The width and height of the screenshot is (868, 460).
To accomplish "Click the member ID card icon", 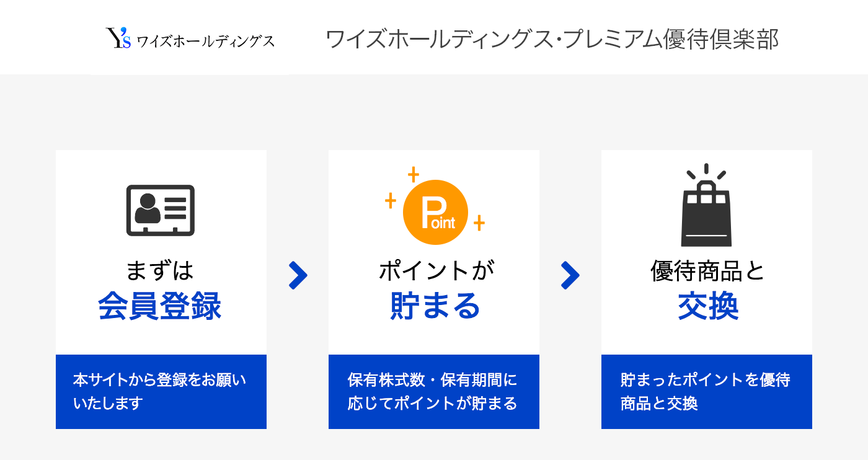I will pyautogui.click(x=161, y=210).
